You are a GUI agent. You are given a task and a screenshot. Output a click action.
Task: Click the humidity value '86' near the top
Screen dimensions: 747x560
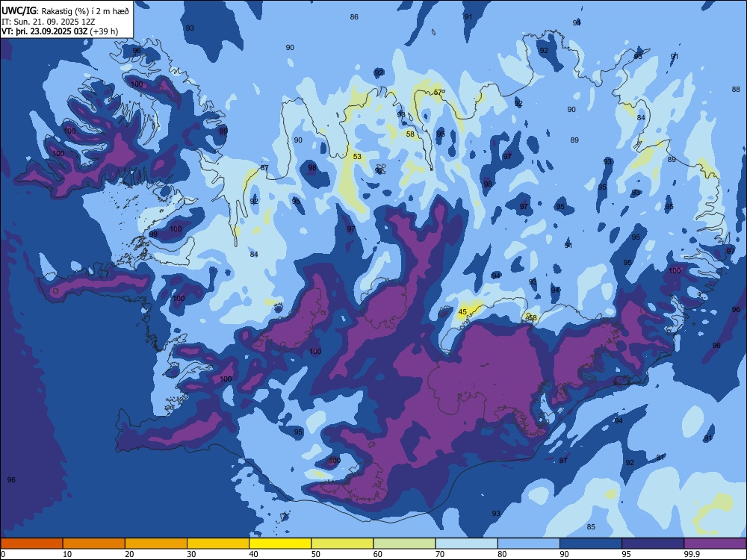(354, 16)
